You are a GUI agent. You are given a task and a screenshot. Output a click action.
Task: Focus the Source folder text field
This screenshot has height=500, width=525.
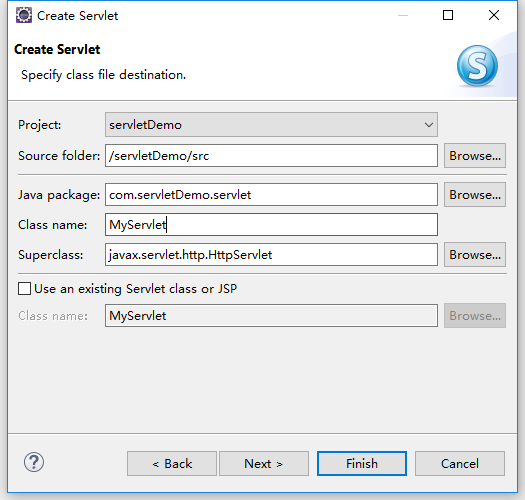coord(271,156)
